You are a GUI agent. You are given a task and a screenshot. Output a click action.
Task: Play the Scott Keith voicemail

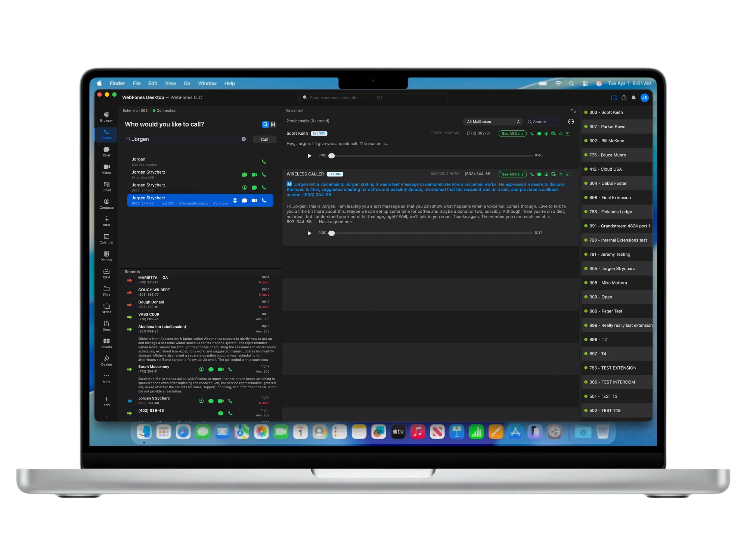tap(309, 156)
